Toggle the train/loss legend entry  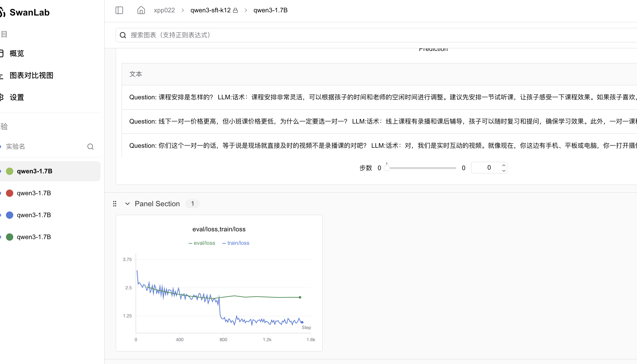[236, 243]
